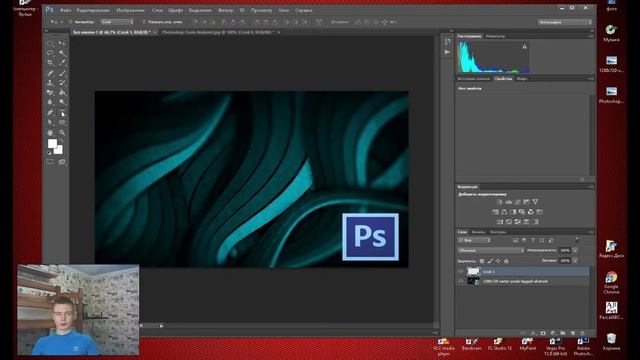640x360 pixels.
Task: Switch to the Инфо tab
Action: pos(522,79)
